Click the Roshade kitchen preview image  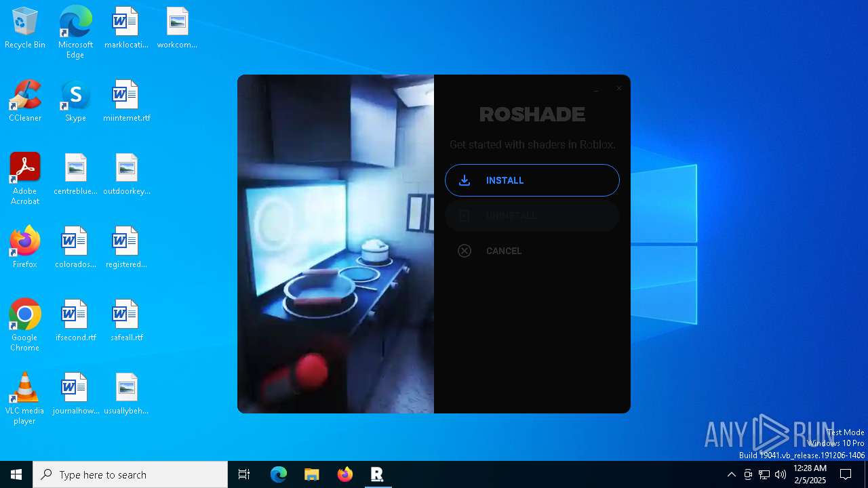click(336, 244)
